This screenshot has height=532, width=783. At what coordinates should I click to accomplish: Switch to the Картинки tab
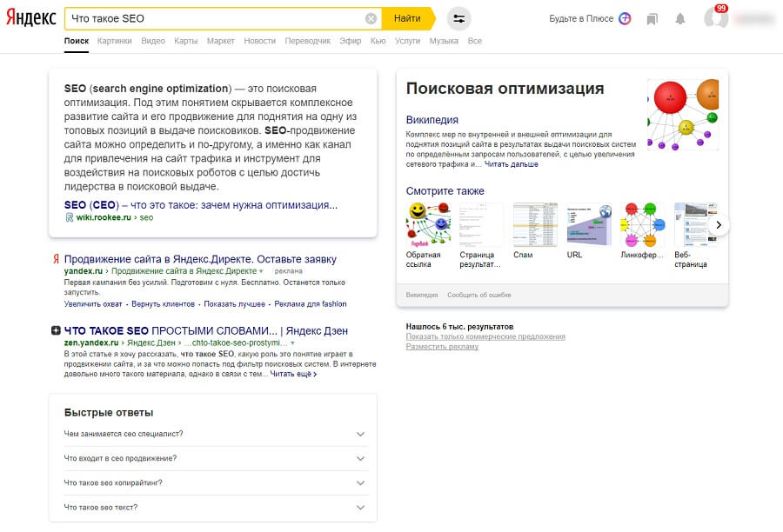point(115,41)
